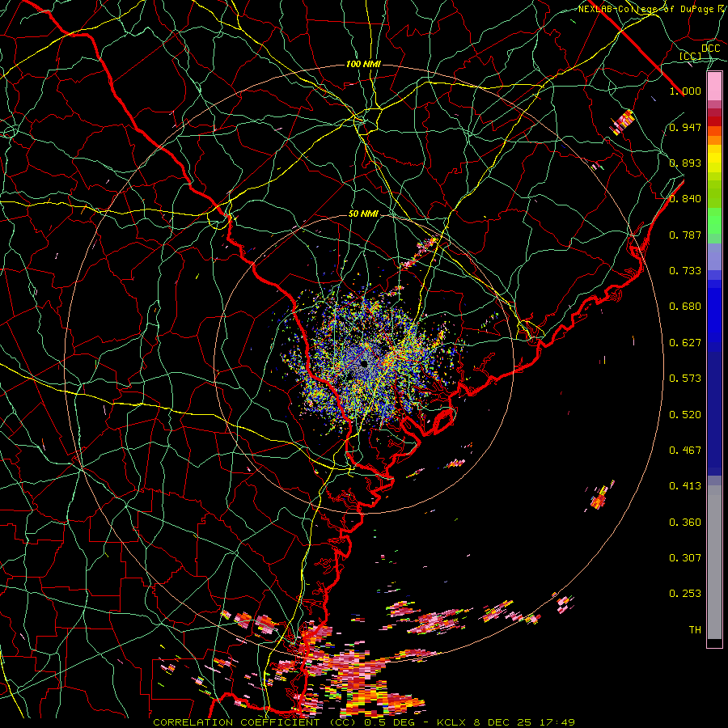Screen dimensions: 728x728
Task: Select the 0.627 scale value
Action: 685,343
